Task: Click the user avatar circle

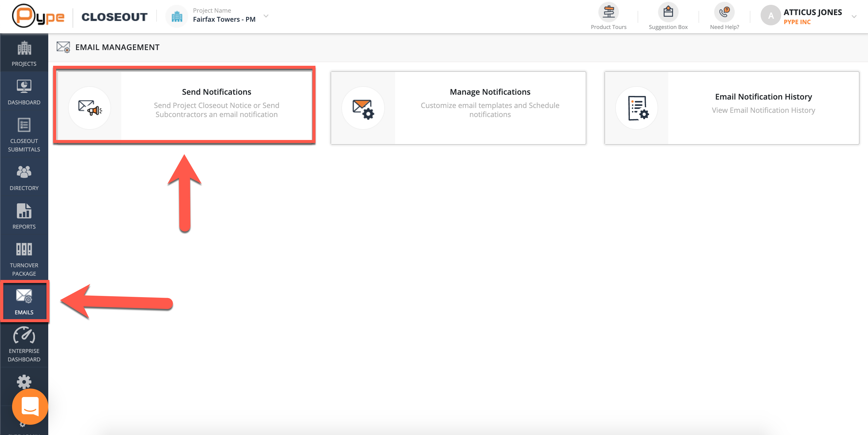Action: click(x=770, y=15)
